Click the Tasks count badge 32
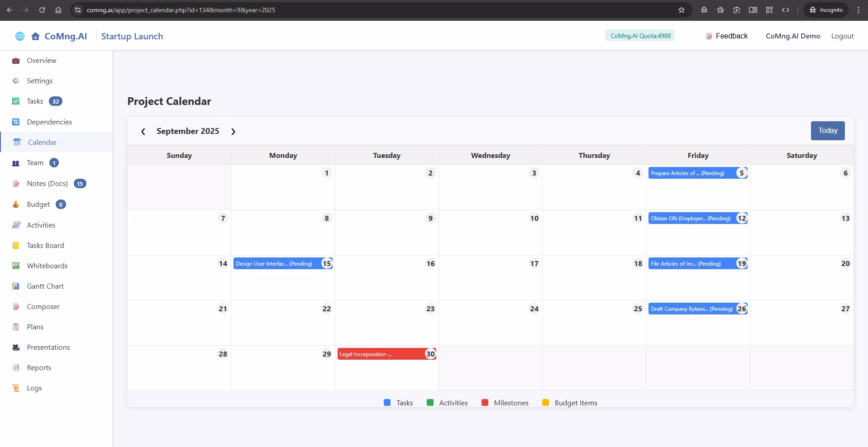This screenshot has width=868, height=447. point(56,101)
